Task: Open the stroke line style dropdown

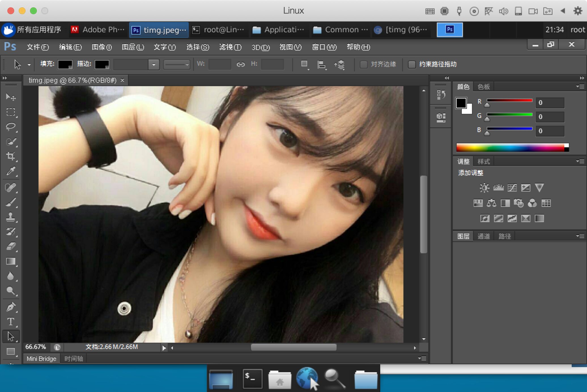Action: pos(177,65)
